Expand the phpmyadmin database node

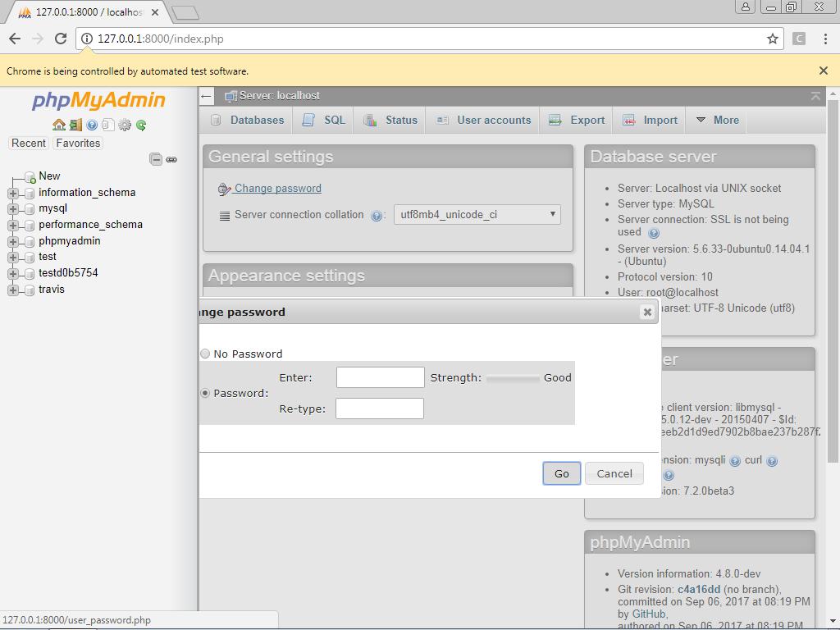(x=13, y=242)
